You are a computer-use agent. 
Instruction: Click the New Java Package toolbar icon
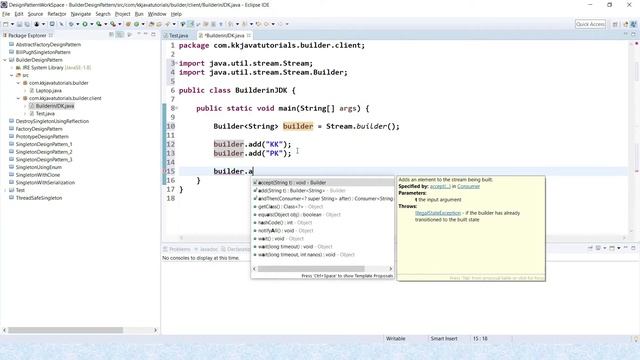coord(128,24)
